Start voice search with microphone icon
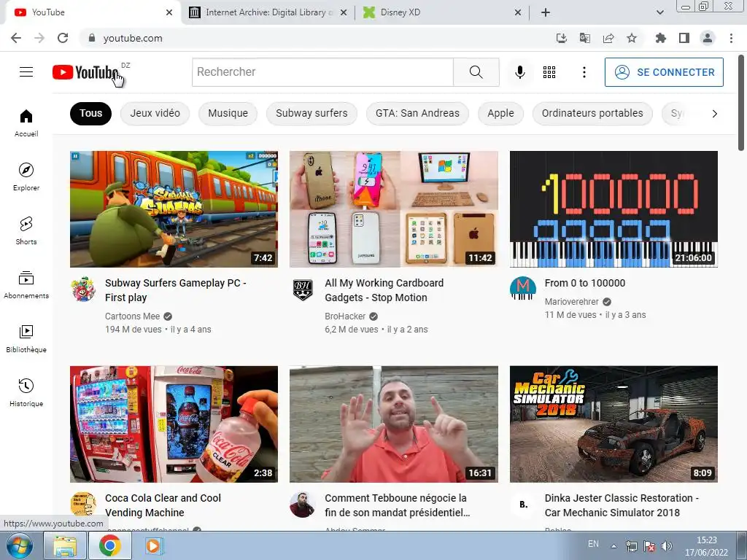This screenshot has width=747, height=560. tap(519, 72)
